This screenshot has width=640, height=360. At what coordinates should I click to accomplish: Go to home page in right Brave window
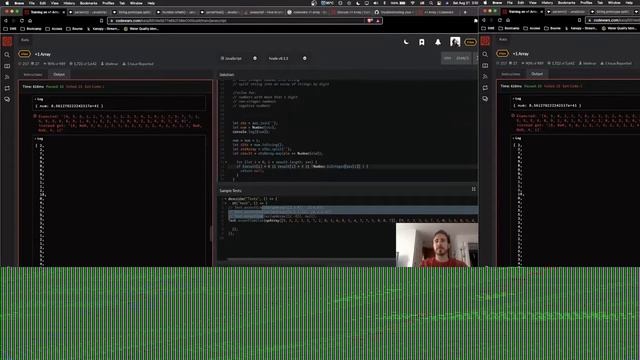coord(508,20)
